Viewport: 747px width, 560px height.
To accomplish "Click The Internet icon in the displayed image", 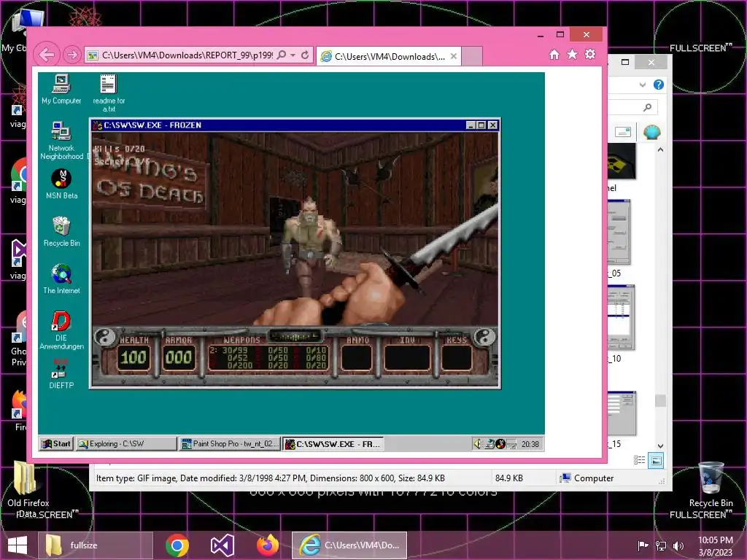I will tap(61, 279).
